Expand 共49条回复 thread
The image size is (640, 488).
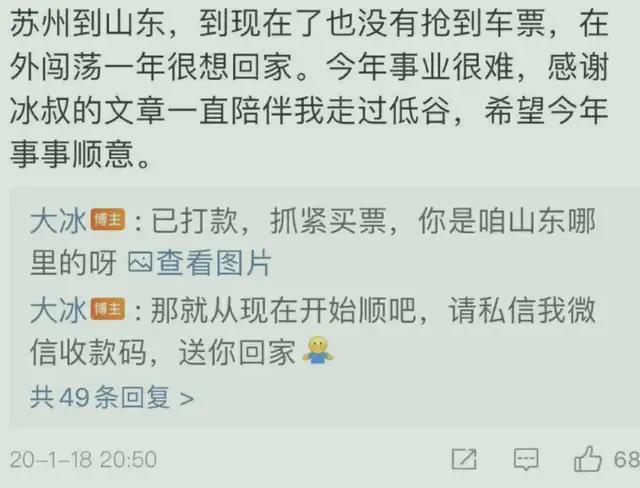click(x=111, y=397)
